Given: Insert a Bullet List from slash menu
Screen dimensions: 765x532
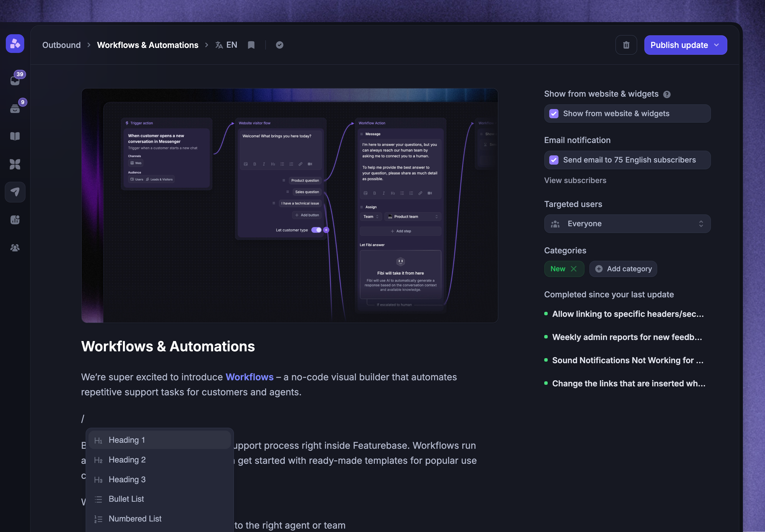Looking at the screenshot, I should coord(160,499).
